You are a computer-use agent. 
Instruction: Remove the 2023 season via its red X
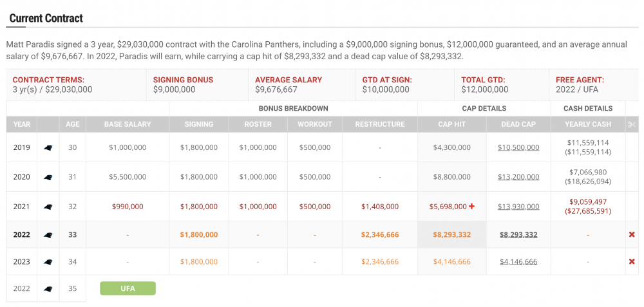pos(632,262)
